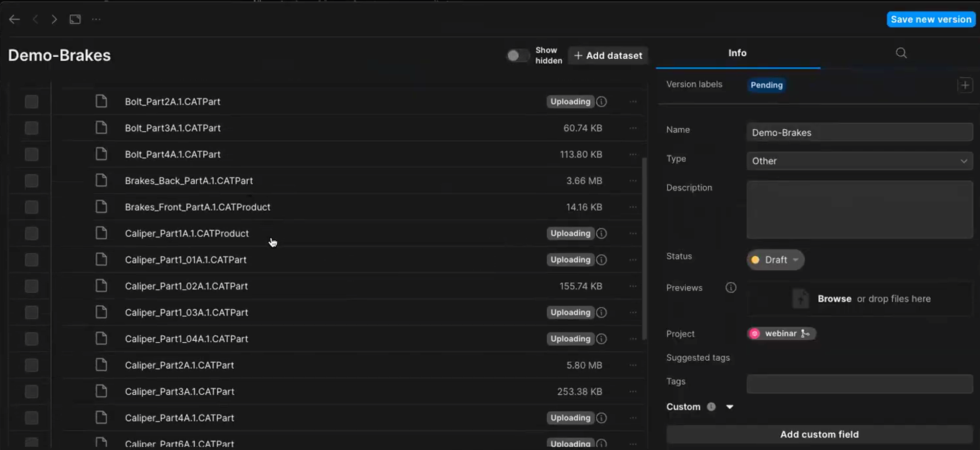This screenshot has width=980, height=450.
Task: Select the file name Caliper_Part1_03A.1.CATPart
Action: (186, 313)
